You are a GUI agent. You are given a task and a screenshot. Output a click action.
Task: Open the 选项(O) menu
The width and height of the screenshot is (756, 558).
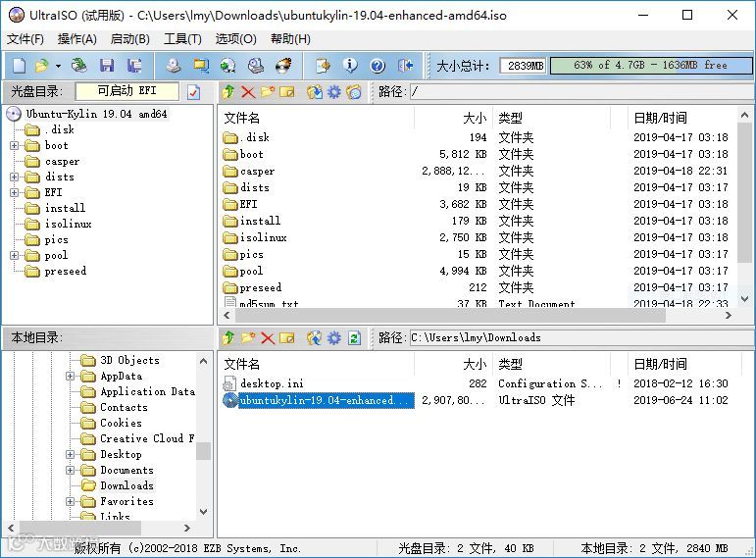pos(235,38)
